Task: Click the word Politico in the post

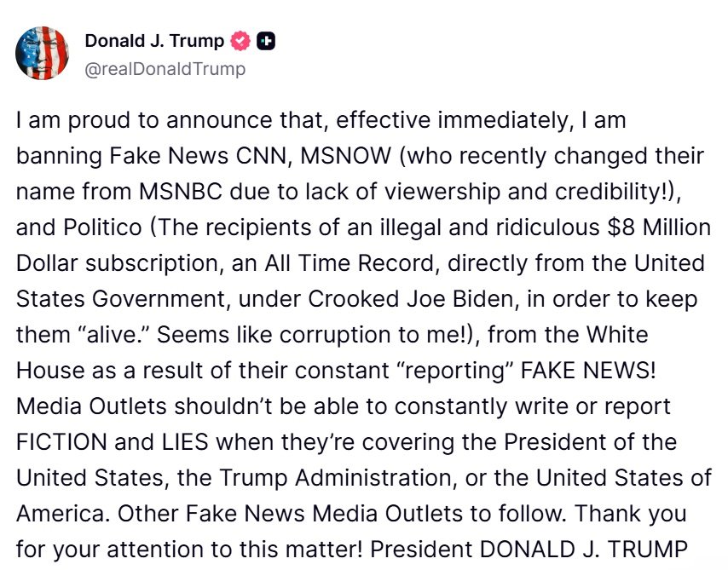Action: click(x=102, y=227)
